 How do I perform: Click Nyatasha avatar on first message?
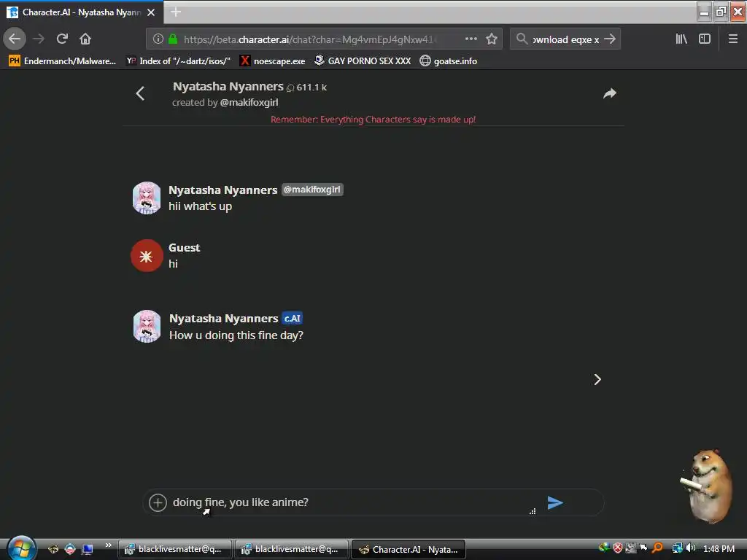click(x=147, y=198)
